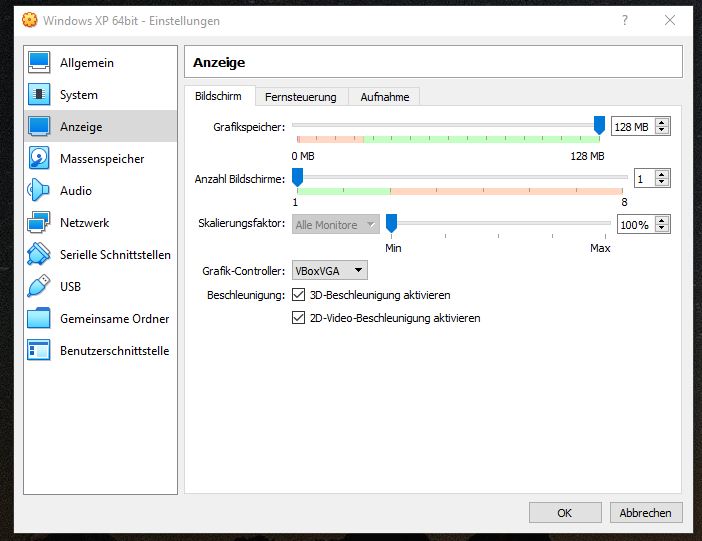This screenshot has width=702, height=541.
Task: Click the help question mark button
Action: click(625, 20)
